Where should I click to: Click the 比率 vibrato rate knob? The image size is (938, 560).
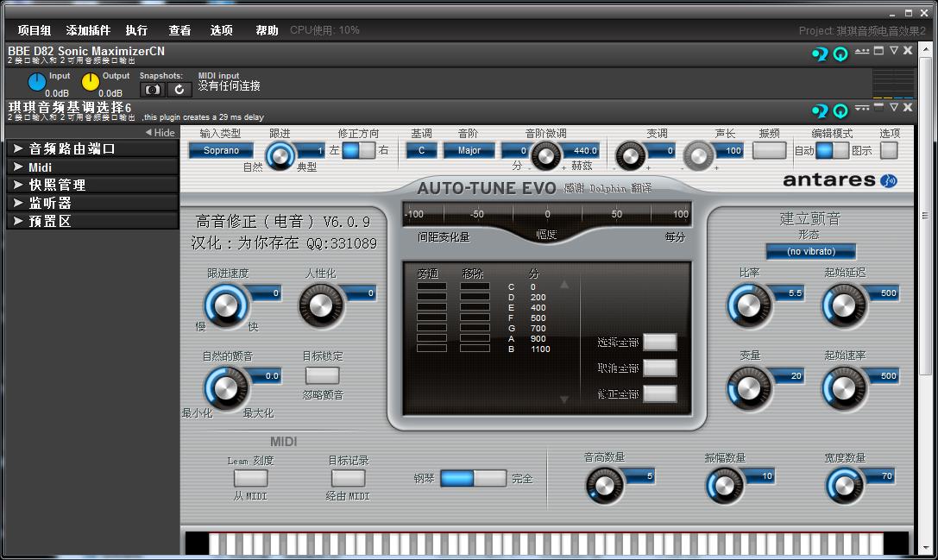(749, 305)
